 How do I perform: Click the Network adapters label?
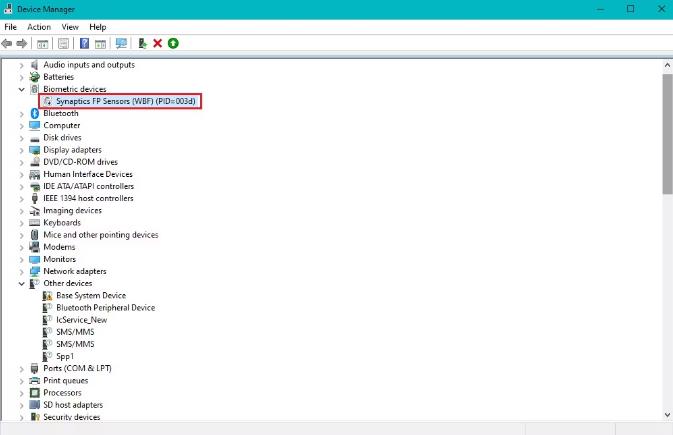75,271
